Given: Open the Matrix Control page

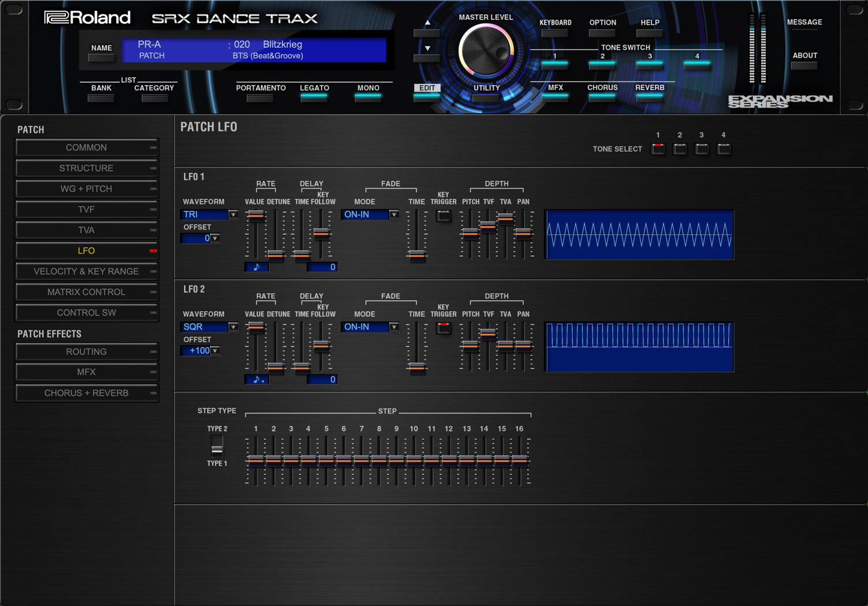Looking at the screenshot, I should (87, 292).
